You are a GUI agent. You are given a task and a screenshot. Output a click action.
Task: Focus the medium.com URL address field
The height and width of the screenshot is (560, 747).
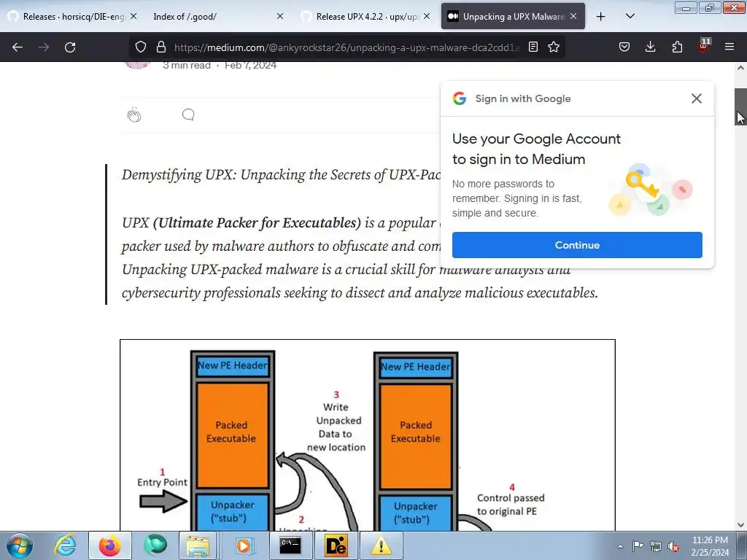pyautogui.click(x=347, y=47)
